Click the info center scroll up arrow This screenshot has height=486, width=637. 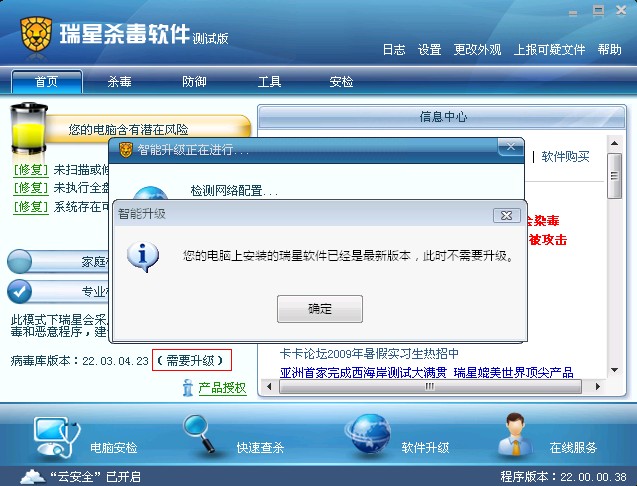click(614, 143)
